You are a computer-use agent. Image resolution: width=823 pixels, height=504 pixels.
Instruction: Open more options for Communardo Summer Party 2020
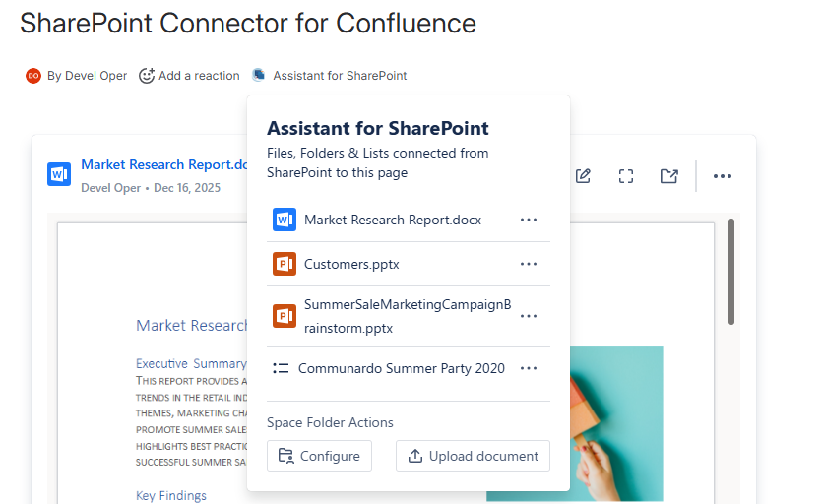[529, 368]
